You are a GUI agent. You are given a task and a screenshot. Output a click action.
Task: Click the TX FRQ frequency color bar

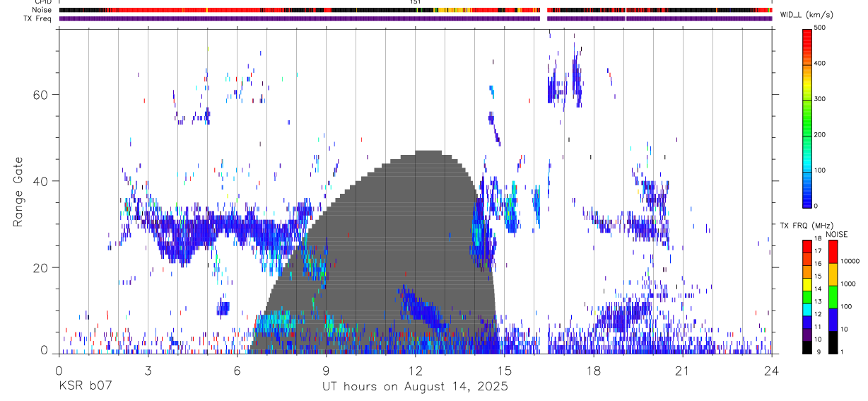point(808,296)
